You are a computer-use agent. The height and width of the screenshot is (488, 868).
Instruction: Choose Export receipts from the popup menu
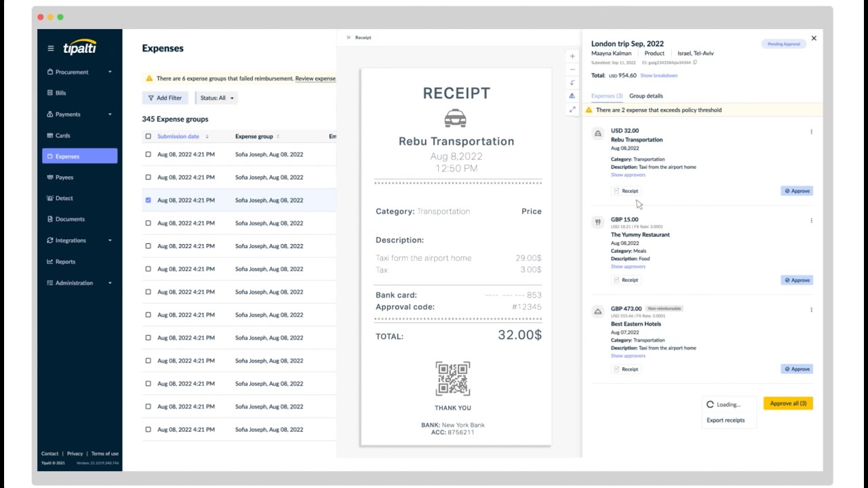726,420
